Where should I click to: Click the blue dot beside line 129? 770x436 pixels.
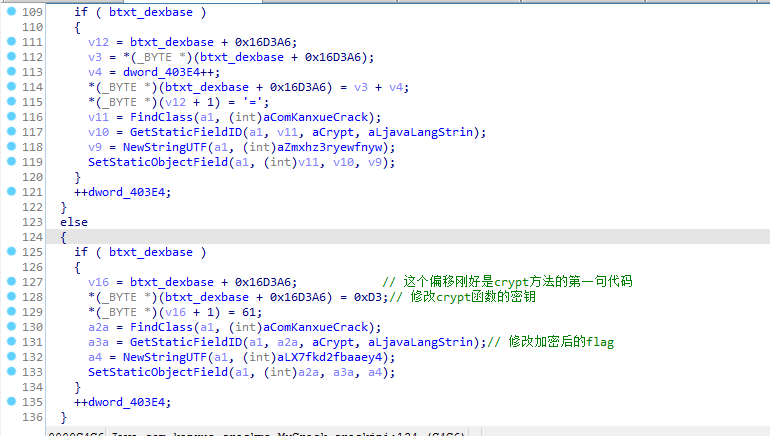coord(11,311)
